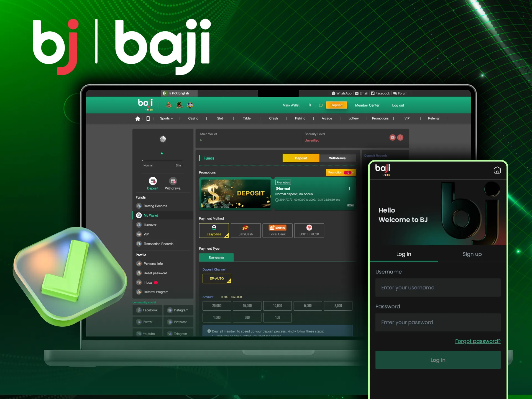This screenshot has height=399, width=532.
Task: Click the Easypaisa payment method icon
Action: [214, 230]
